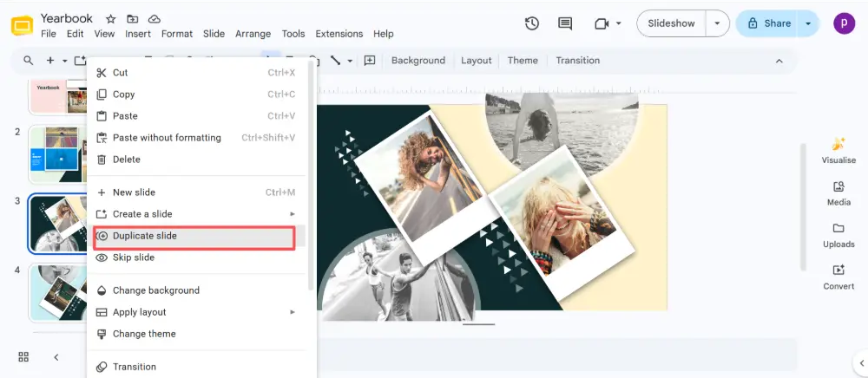Open the Format menu
868x378 pixels.
pyautogui.click(x=177, y=34)
